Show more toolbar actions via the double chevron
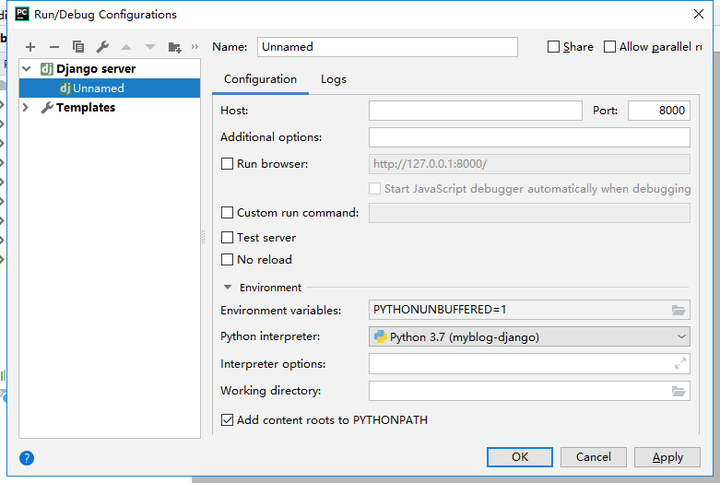This screenshot has width=720, height=483. pyautogui.click(x=195, y=46)
